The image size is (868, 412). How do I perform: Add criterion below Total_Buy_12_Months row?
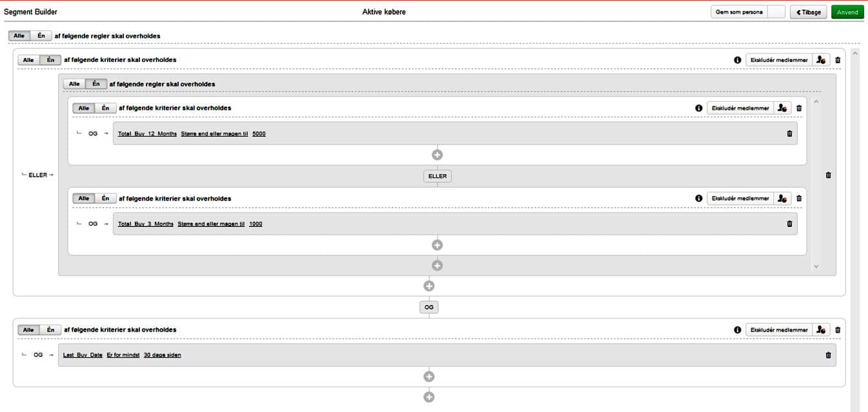[x=437, y=155]
